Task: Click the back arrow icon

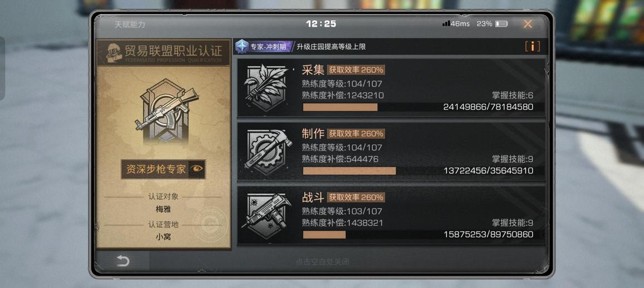Action: click(x=123, y=261)
